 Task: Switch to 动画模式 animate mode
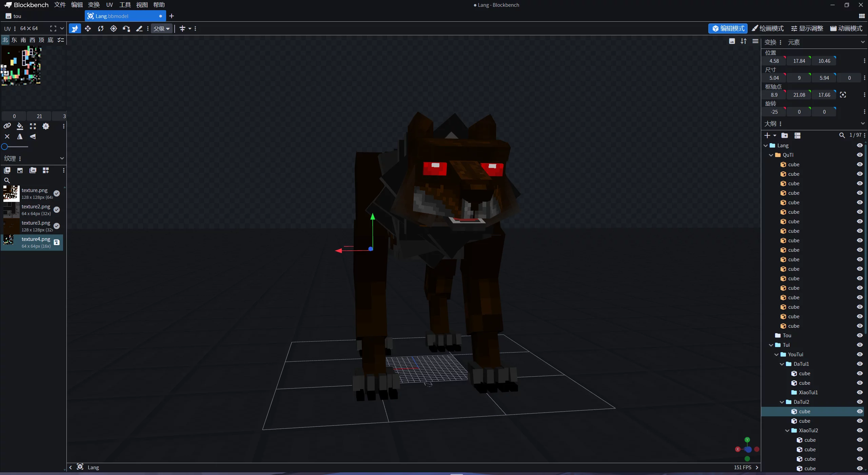(846, 28)
